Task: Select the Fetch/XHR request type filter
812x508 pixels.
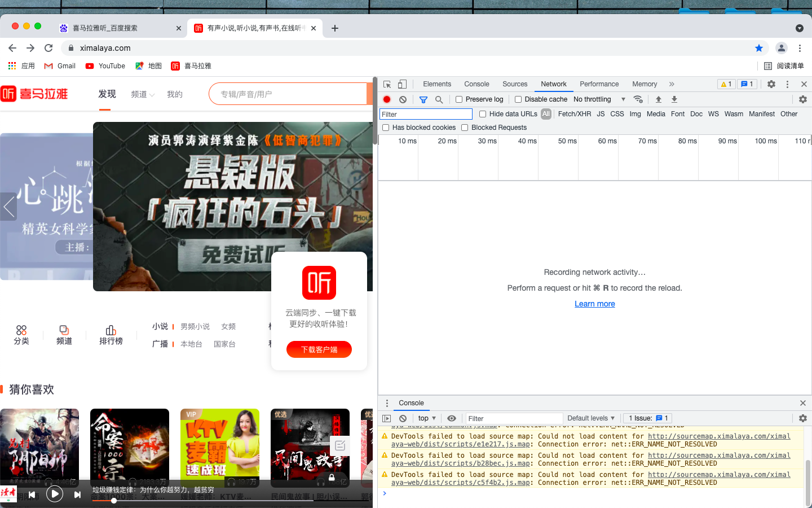Action: pos(575,114)
